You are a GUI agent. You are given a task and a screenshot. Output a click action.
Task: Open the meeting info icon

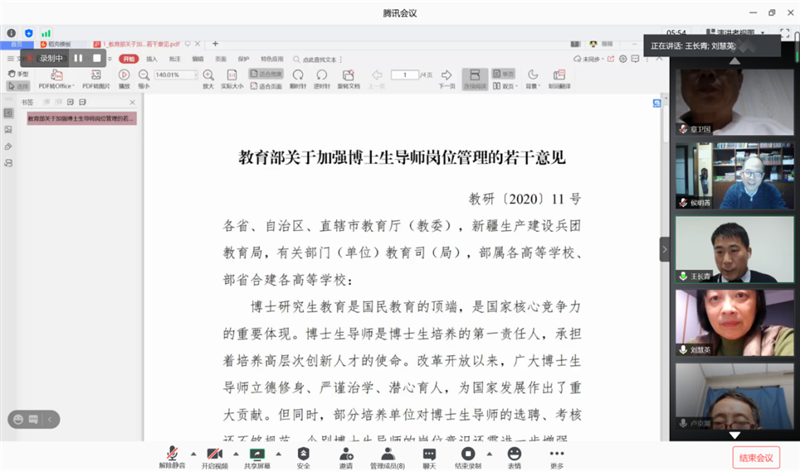(x=11, y=33)
